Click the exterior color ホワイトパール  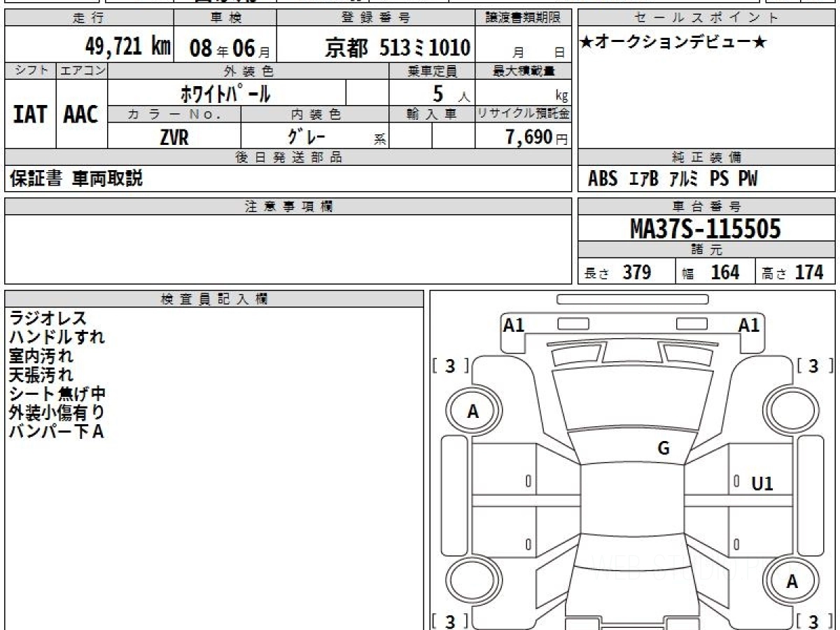(225, 93)
